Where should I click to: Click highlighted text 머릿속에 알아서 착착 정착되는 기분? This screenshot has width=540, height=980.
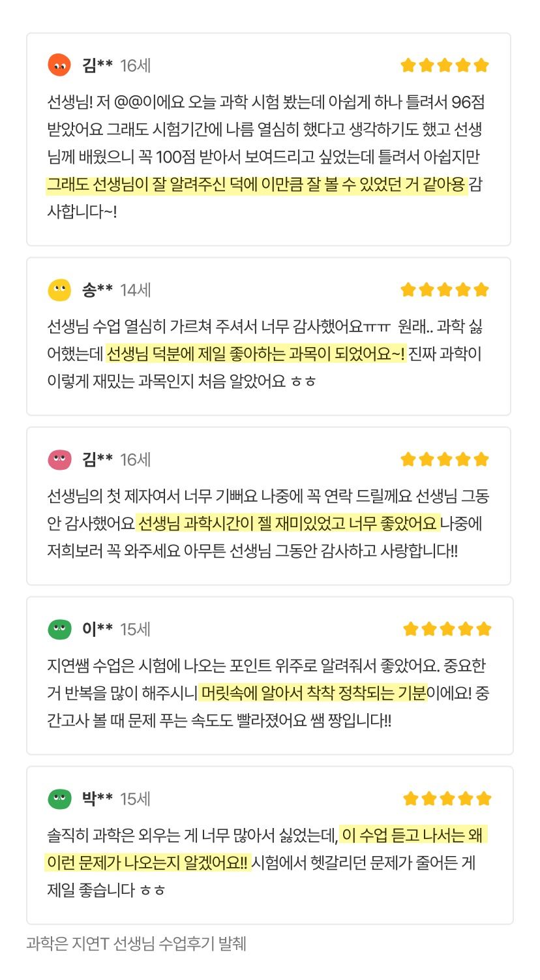[x=313, y=693]
